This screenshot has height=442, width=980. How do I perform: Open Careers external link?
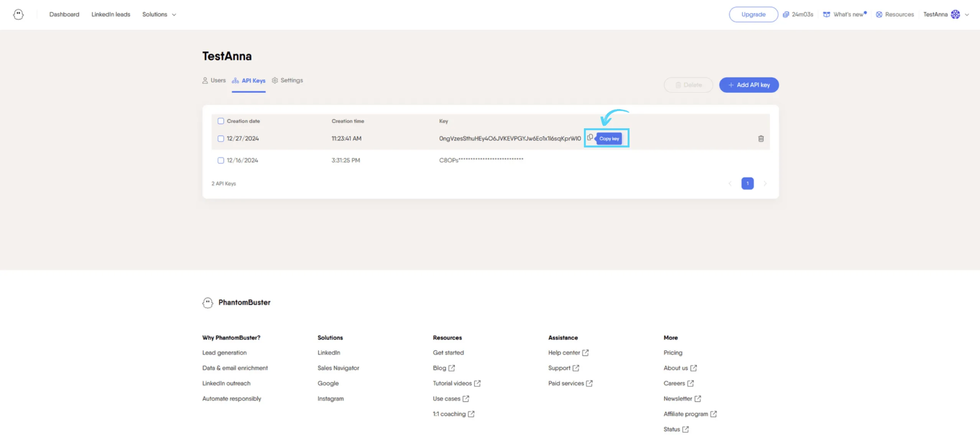679,384
